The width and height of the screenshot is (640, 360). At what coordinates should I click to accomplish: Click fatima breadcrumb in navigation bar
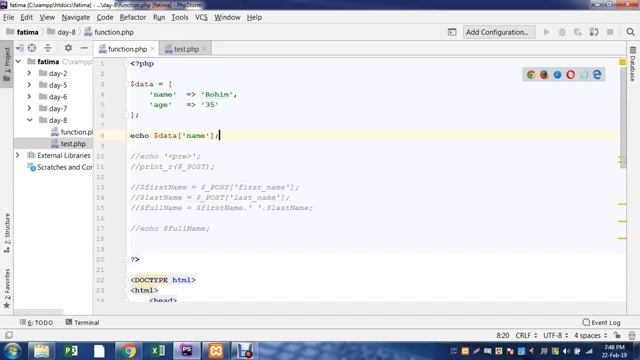pos(22,32)
